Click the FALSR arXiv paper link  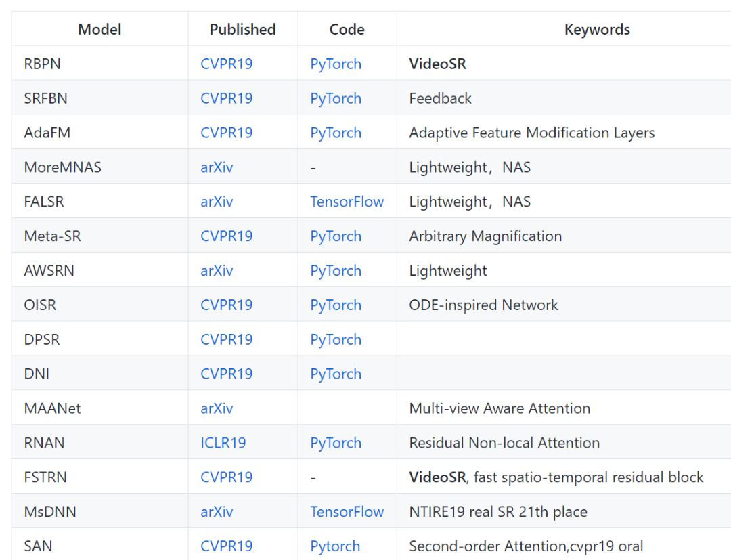pos(217,202)
